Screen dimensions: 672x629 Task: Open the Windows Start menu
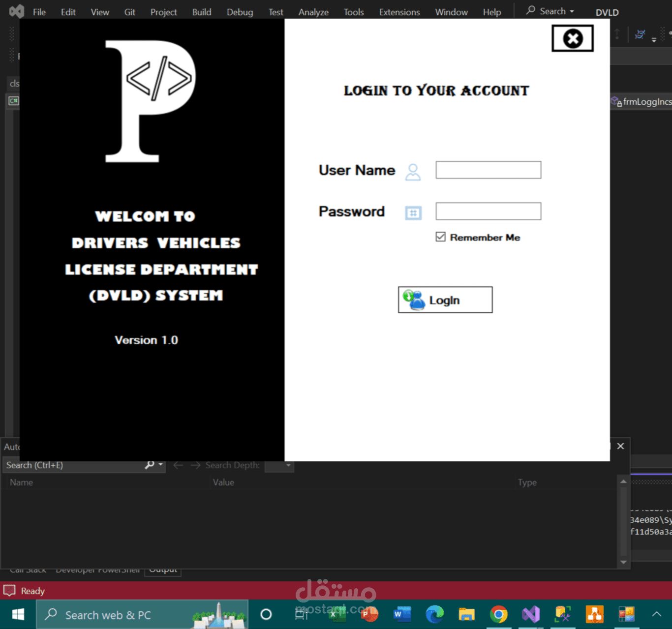coord(18,615)
